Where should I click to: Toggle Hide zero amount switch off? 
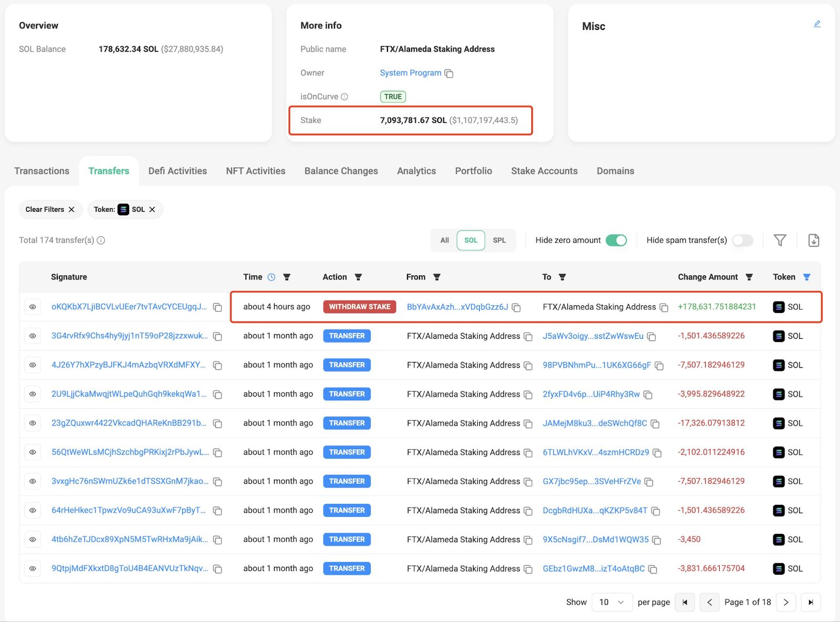click(x=616, y=240)
